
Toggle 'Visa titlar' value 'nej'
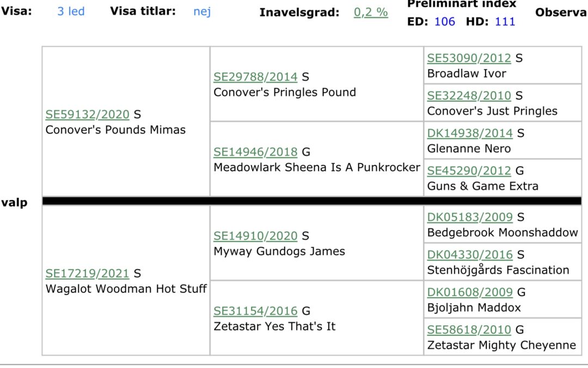pyautogui.click(x=202, y=11)
